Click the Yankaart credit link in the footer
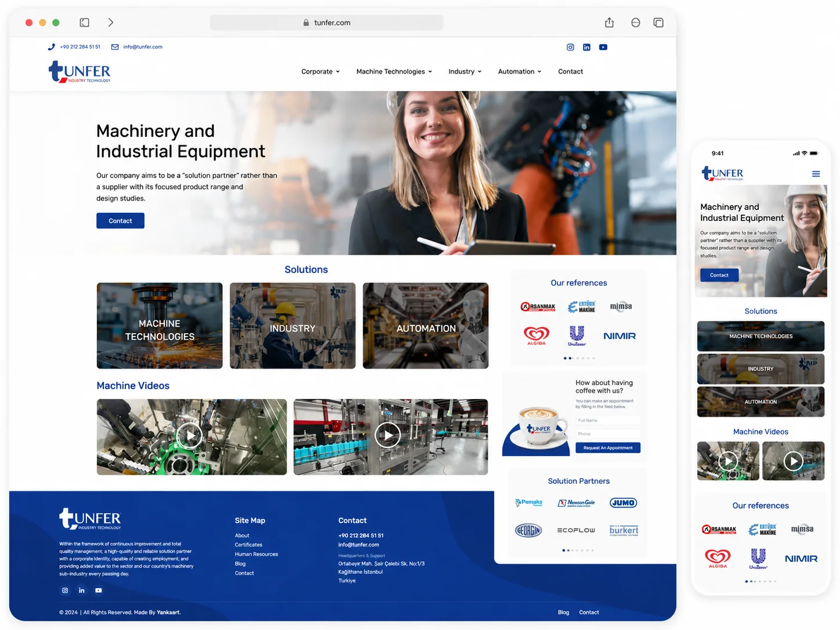Screen dimensions: 840x630 coord(168,613)
